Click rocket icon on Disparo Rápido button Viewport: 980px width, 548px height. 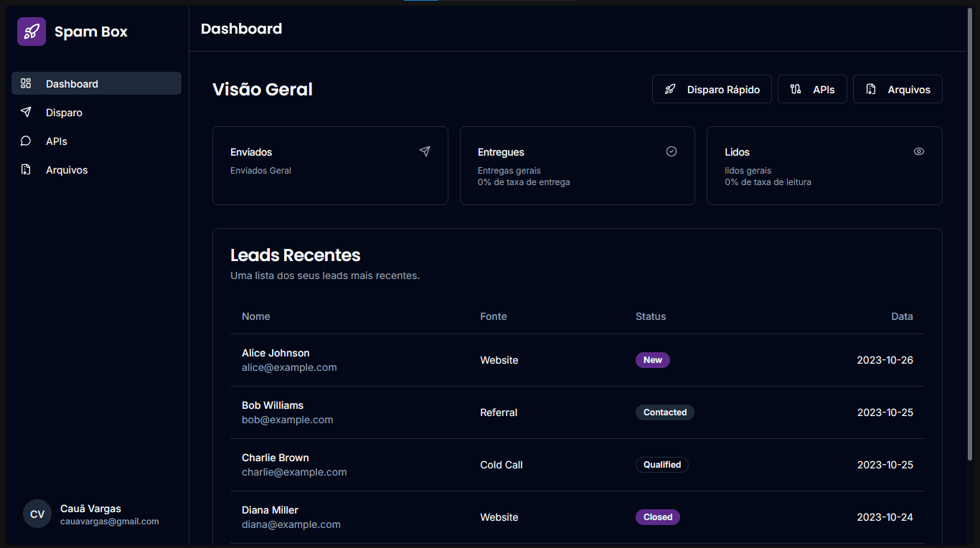click(670, 90)
